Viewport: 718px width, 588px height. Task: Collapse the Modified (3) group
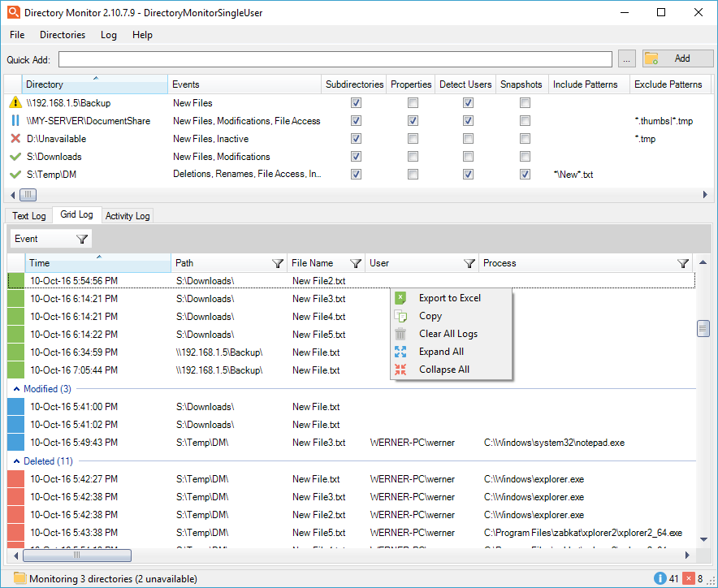point(16,389)
